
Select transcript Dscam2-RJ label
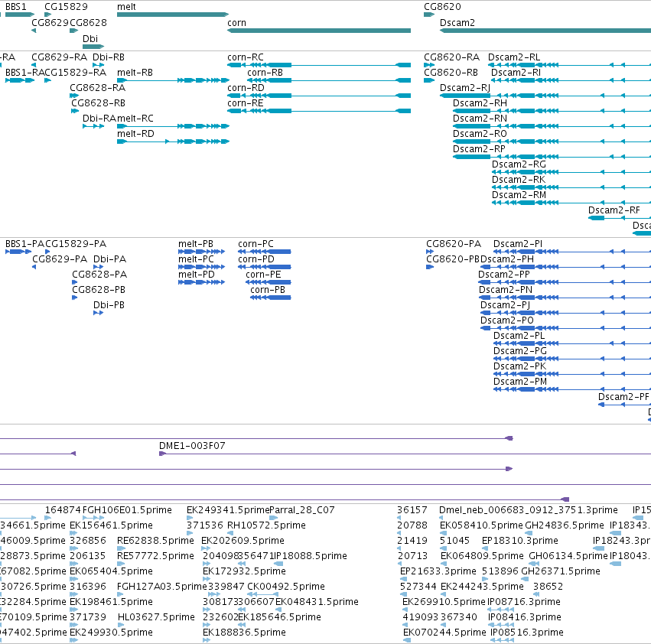(x=465, y=88)
